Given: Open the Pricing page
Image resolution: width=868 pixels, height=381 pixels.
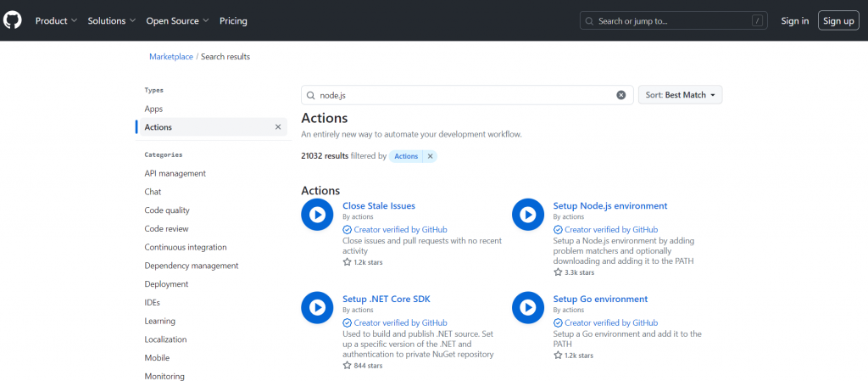Looking at the screenshot, I should coord(233,21).
